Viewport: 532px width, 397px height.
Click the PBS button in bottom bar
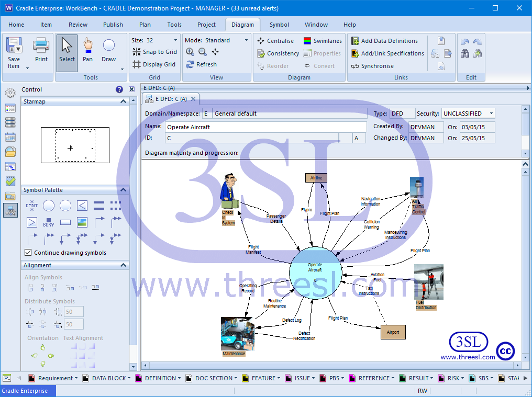[331, 378]
